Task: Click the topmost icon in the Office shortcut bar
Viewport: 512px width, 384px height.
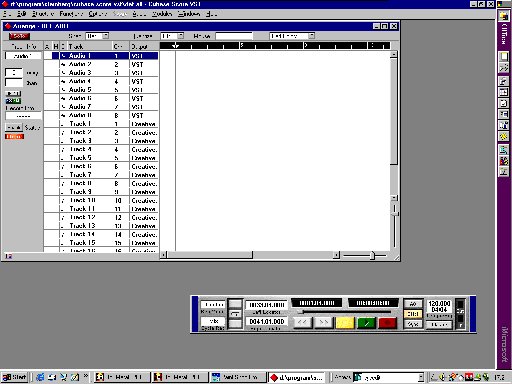Action: click(x=504, y=15)
